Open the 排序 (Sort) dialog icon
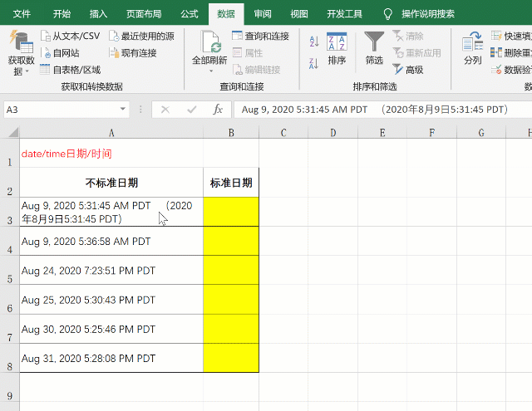This screenshot has width=532, height=411. pos(337,45)
